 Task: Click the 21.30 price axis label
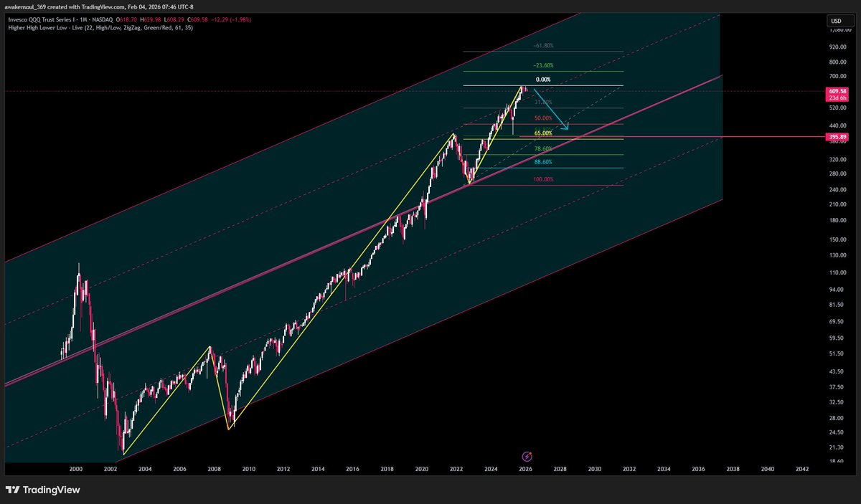pyautogui.click(x=838, y=447)
